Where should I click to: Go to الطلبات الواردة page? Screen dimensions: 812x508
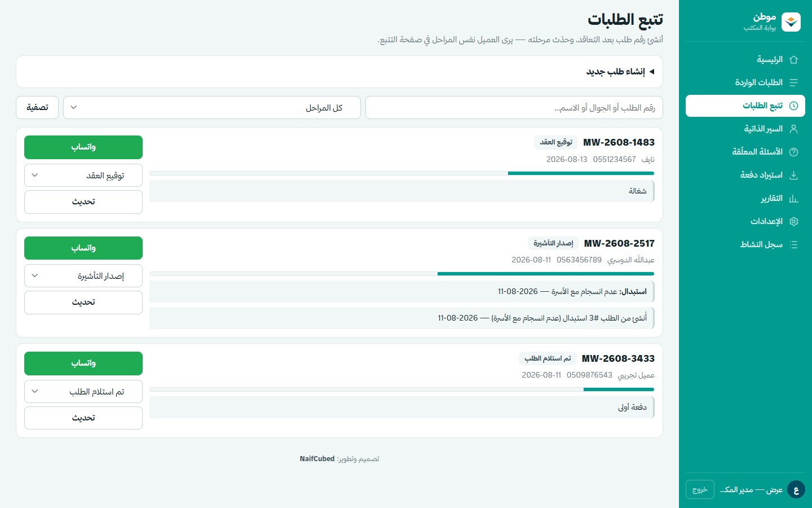tap(745, 82)
